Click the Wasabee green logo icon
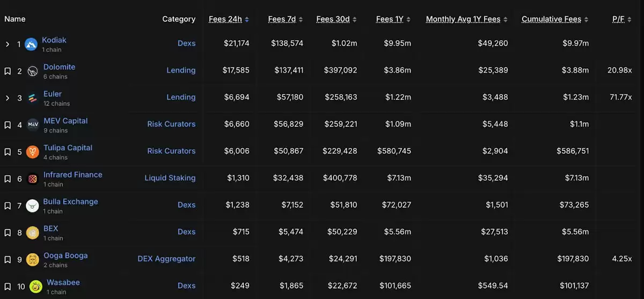 pyautogui.click(x=36, y=287)
